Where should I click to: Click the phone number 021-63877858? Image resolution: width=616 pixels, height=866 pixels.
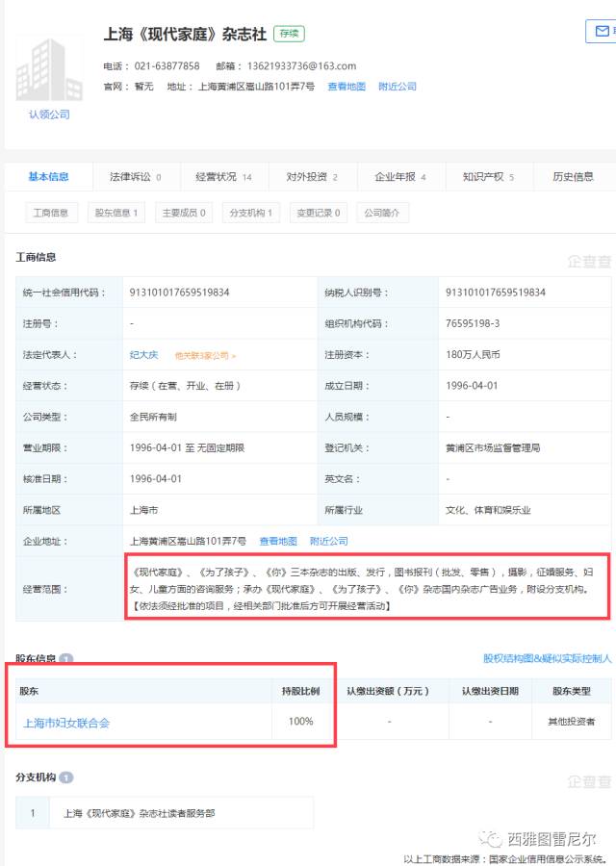click(167, 65)
